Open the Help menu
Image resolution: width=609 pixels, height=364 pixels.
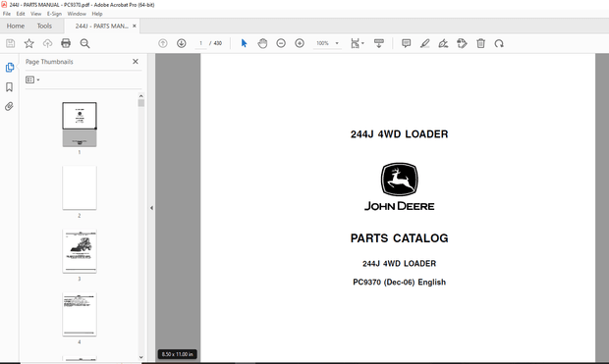tap(97, 14)
